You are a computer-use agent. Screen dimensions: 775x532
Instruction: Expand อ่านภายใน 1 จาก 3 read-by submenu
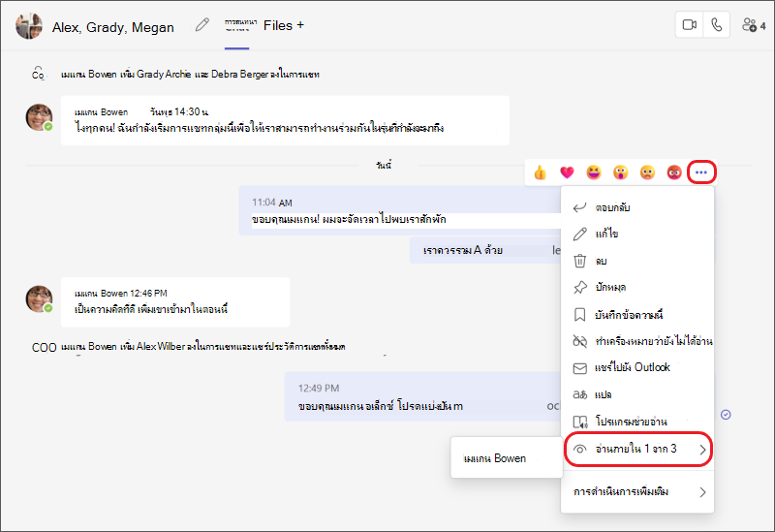click(x=638, y=449)
